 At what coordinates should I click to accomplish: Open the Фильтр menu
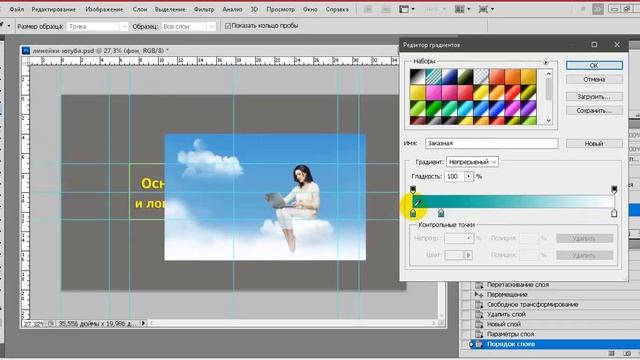click(204, 9)
